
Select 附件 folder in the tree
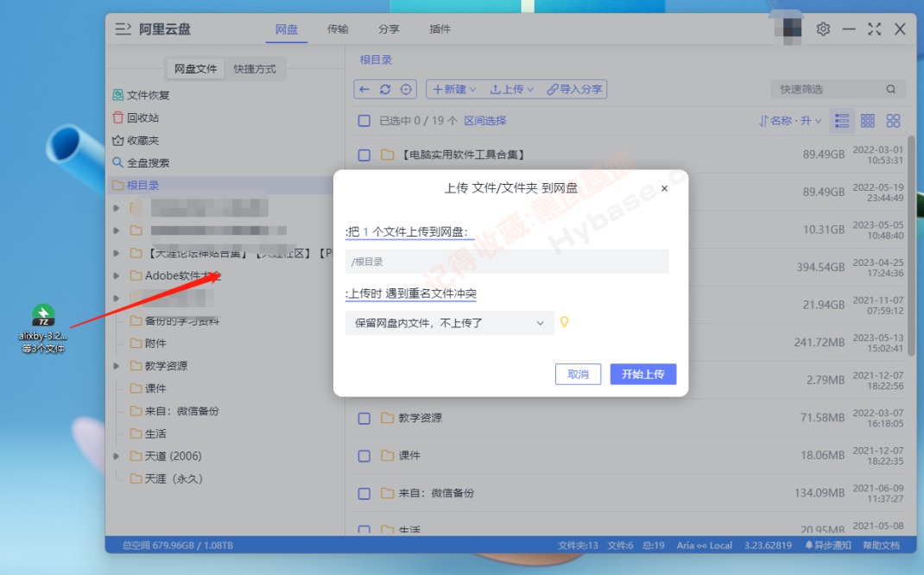click(155, 343)
